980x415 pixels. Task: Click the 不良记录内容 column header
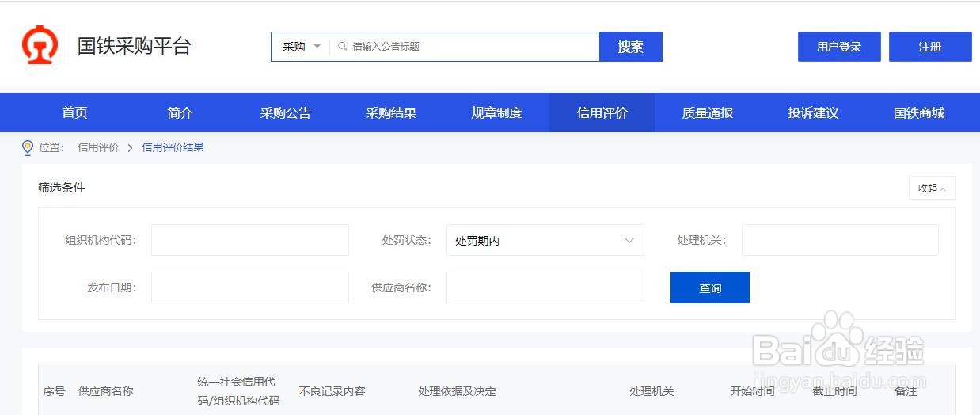click(x=332, y=391)
